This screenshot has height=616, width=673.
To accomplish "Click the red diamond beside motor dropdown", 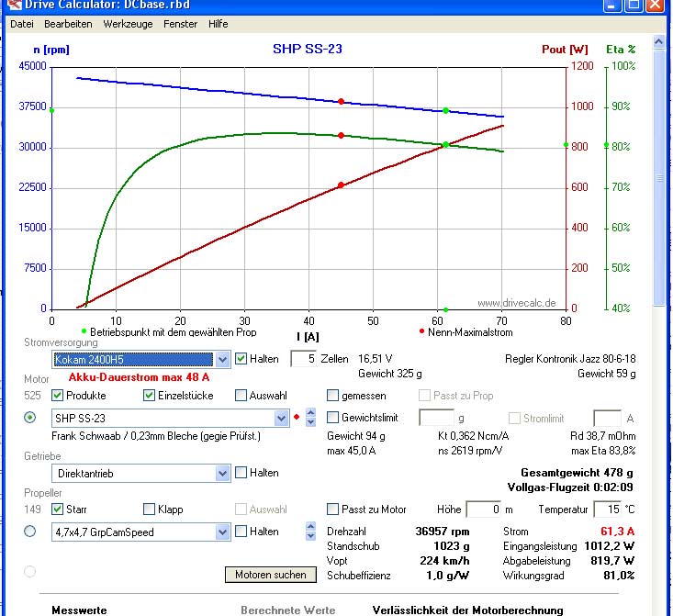I will 297,418.
